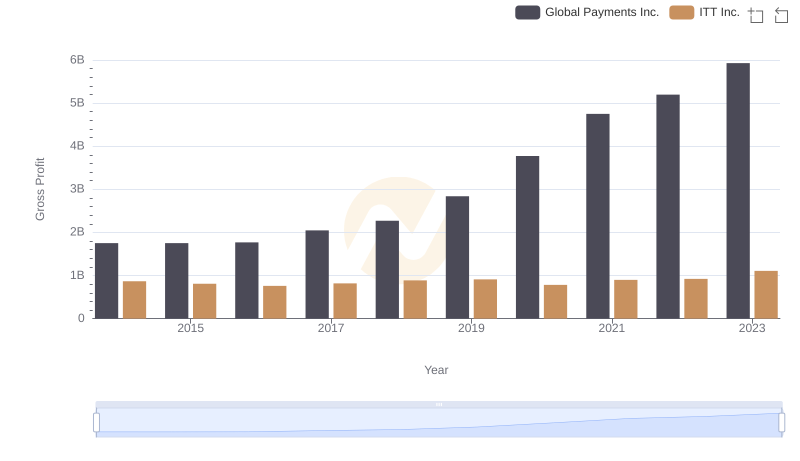
Task: Click the 2021 ITT Inc. orange bar
Action: (626, 299)
